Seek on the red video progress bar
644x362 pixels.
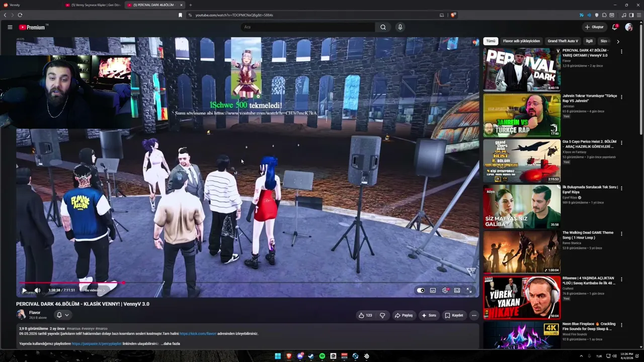click(248, 283)
